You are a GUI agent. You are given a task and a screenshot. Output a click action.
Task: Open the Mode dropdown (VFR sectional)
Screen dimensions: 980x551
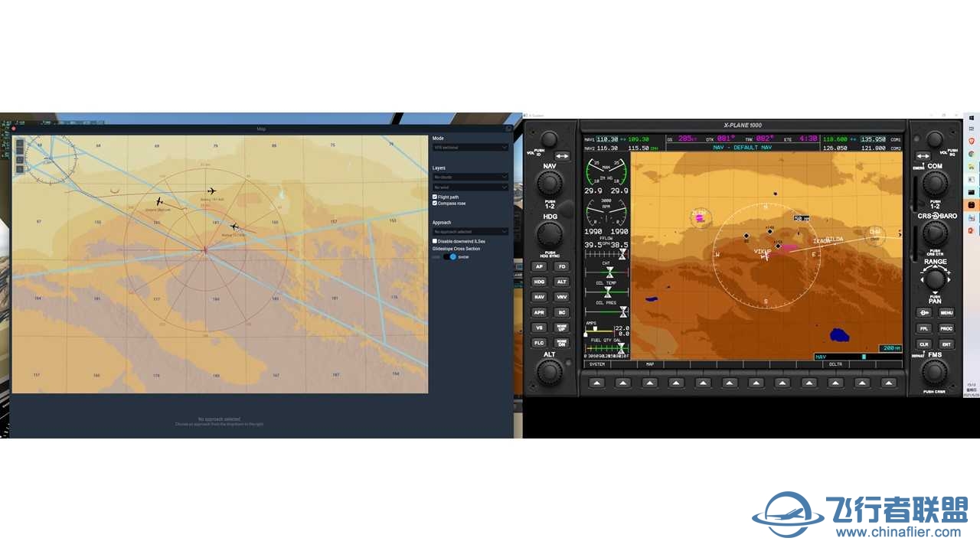[x=470, y=147]
